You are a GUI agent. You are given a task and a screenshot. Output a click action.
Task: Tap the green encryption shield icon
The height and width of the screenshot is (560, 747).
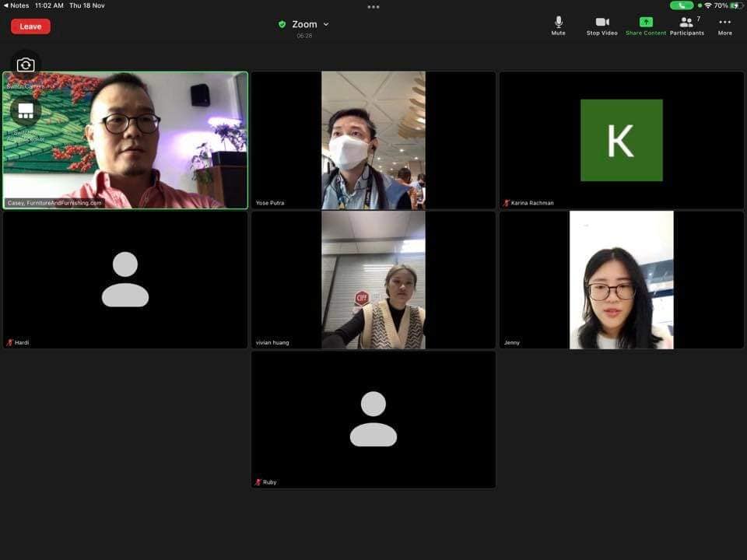tap(282, 24)
